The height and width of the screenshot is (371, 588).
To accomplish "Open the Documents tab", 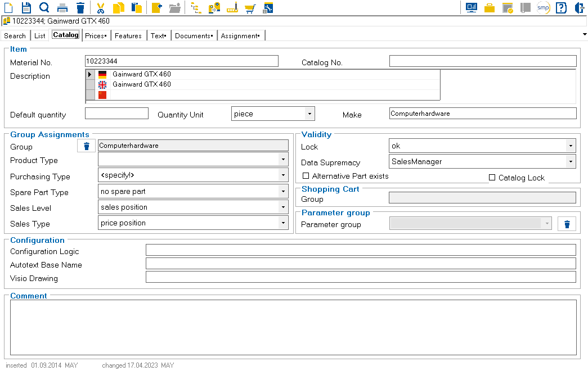I will point(194,36).
